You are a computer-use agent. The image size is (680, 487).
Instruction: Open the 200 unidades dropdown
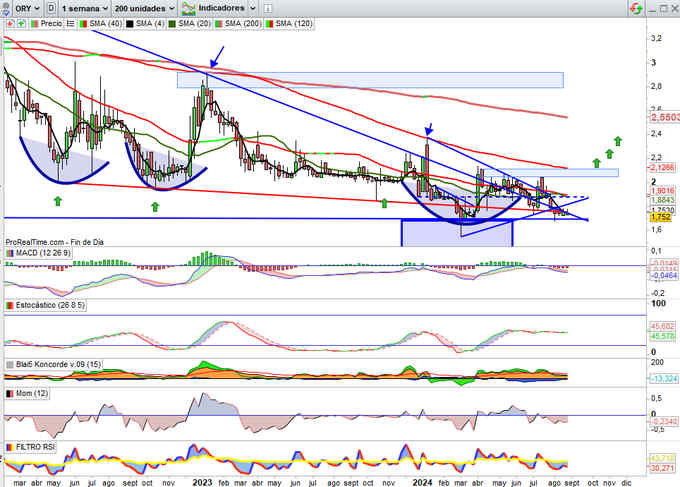point(145,8)
